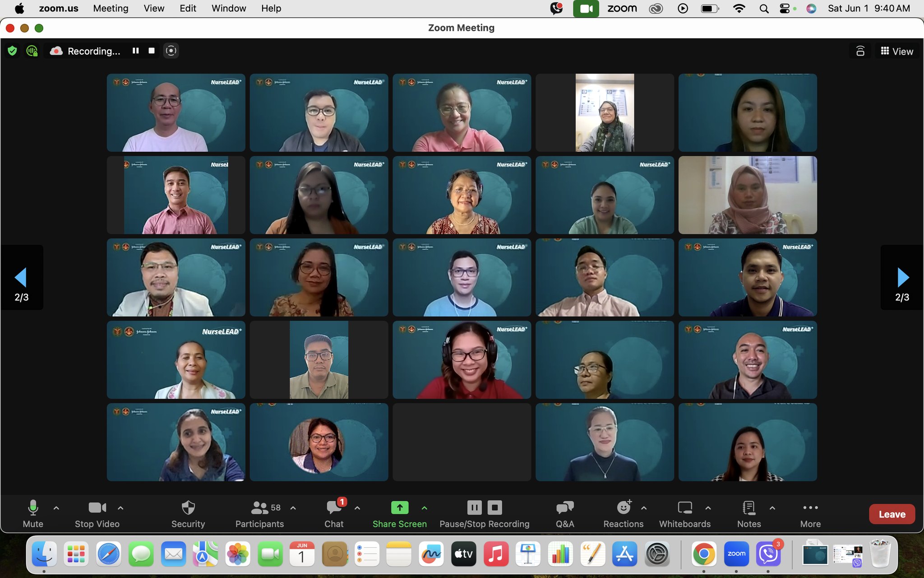
Task: Toggle Stop Video camera button
Action: point(97,508)
